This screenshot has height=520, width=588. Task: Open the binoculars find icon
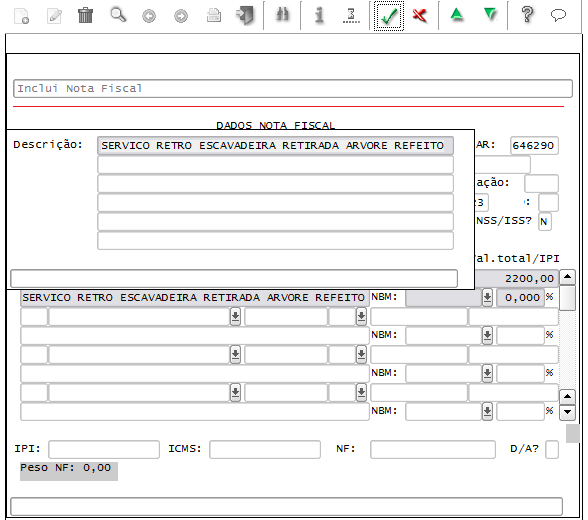(283, 15)
